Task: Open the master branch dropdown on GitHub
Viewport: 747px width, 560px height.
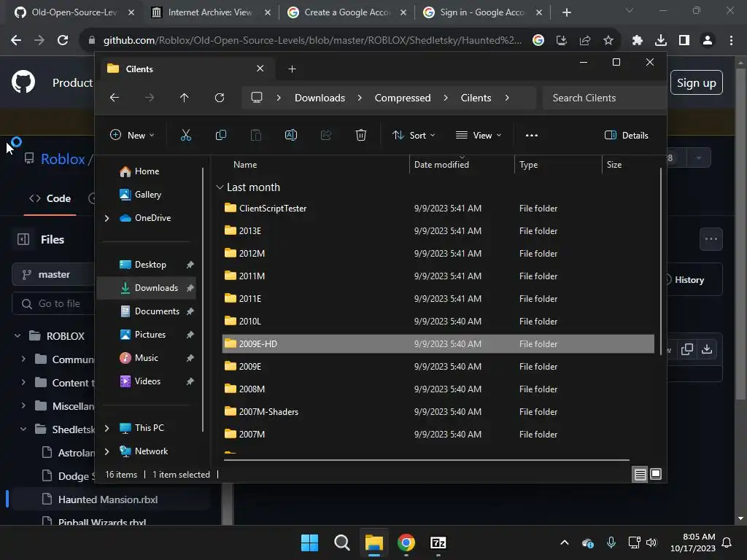Action: pyautogui.click(x=53, y=274)
